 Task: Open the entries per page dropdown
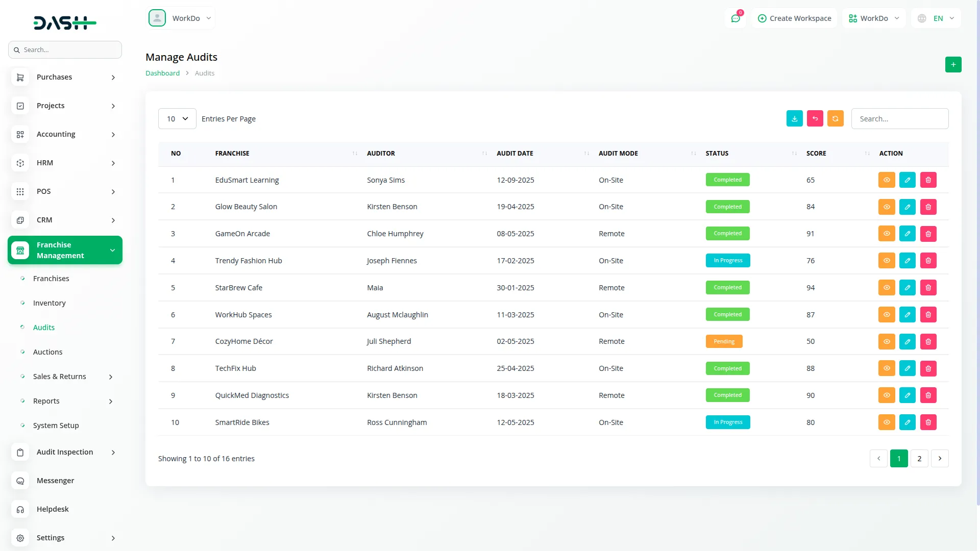(x=177, y=118)
